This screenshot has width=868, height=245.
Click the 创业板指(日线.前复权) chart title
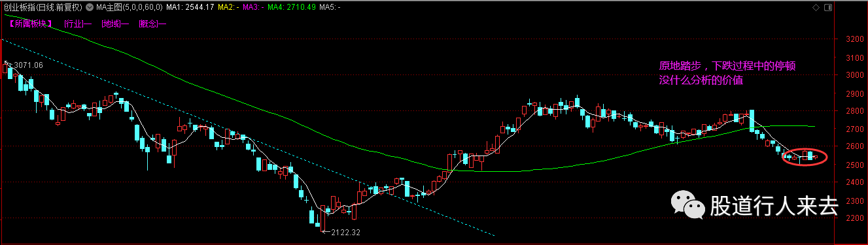tap(43, 8)
